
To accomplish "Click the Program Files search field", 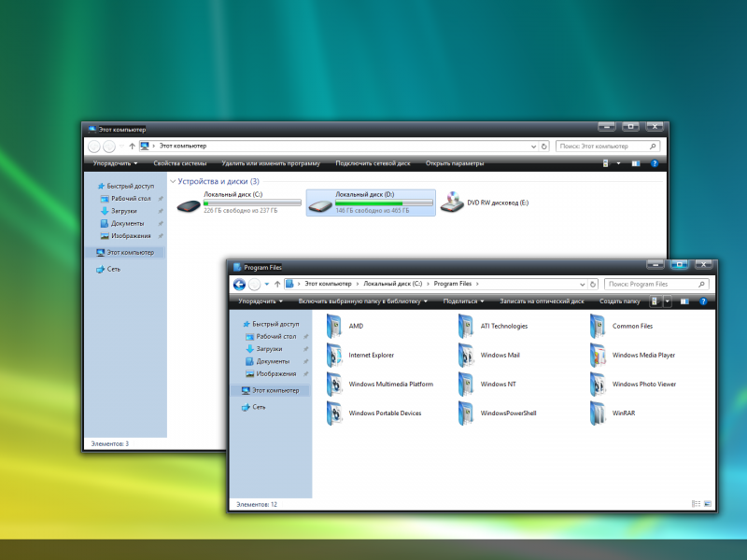I will [656, 285].
